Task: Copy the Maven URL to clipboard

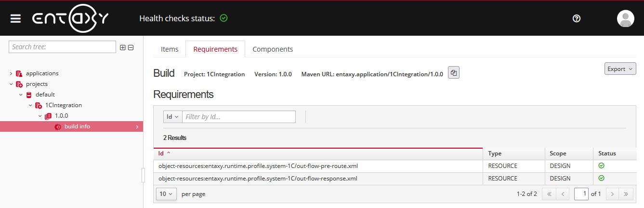Action: [x=454, y=73]
